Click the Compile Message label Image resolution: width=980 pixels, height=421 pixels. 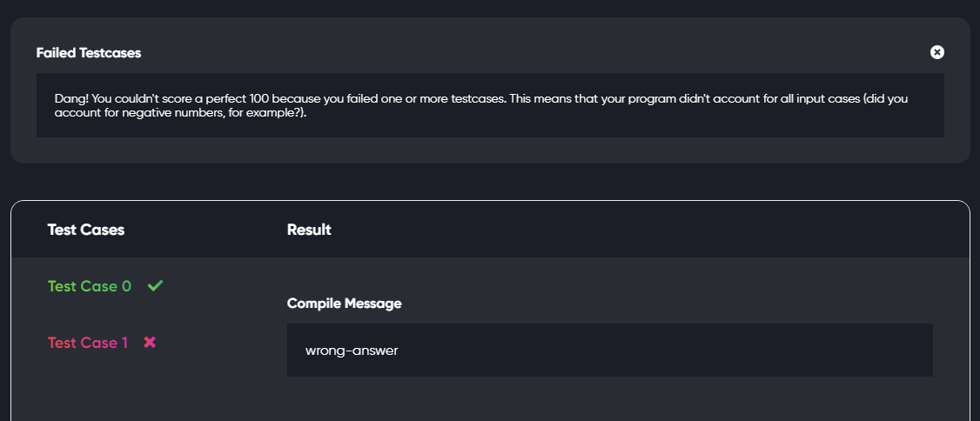click(x=344, y=304)
